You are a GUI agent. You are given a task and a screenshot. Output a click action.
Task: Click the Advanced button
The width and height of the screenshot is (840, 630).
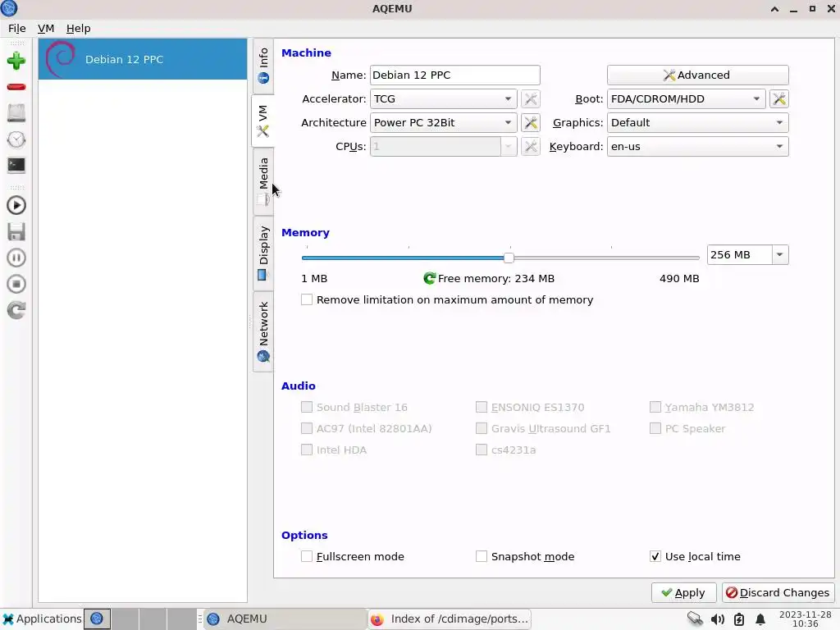point(697,75)
